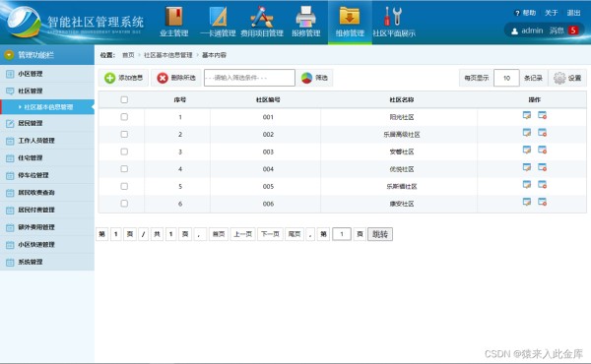Open 居民付费管理 in the sidebar

click(47, 210)
